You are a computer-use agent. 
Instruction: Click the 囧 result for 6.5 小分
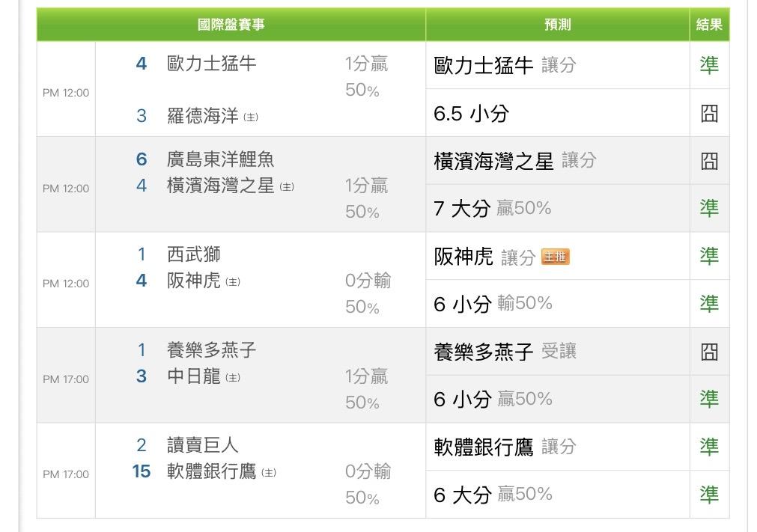(x=708, y=113)
